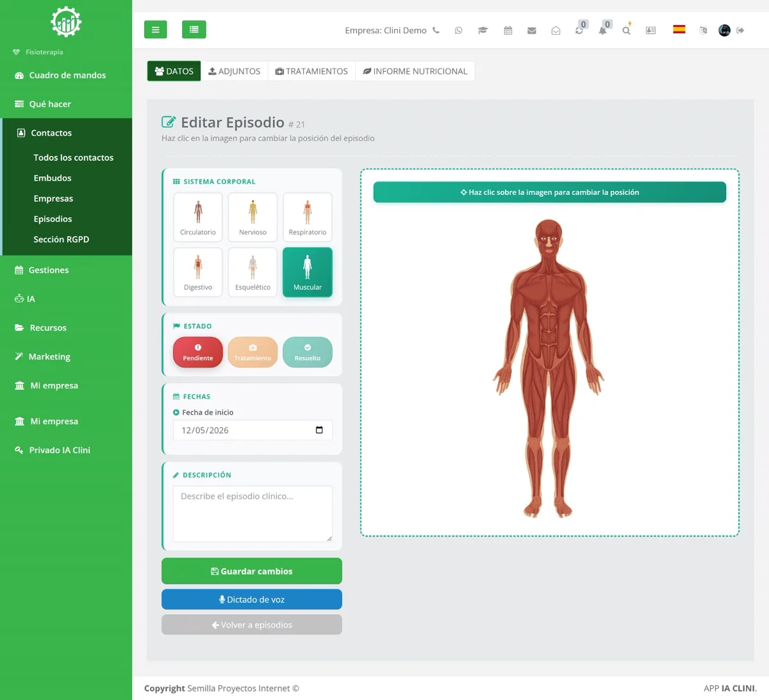Click the phone icon in top bar

click(x=436, y=30)
